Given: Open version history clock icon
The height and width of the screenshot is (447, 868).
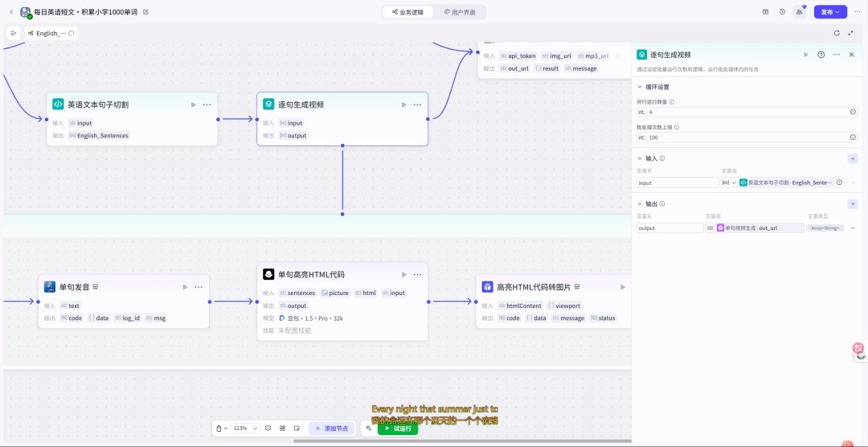Looking at the screenshot, I should 782,11.
